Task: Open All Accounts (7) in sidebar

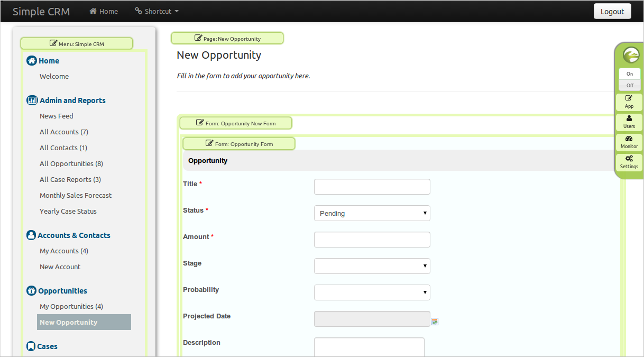Action: [64, 132]
